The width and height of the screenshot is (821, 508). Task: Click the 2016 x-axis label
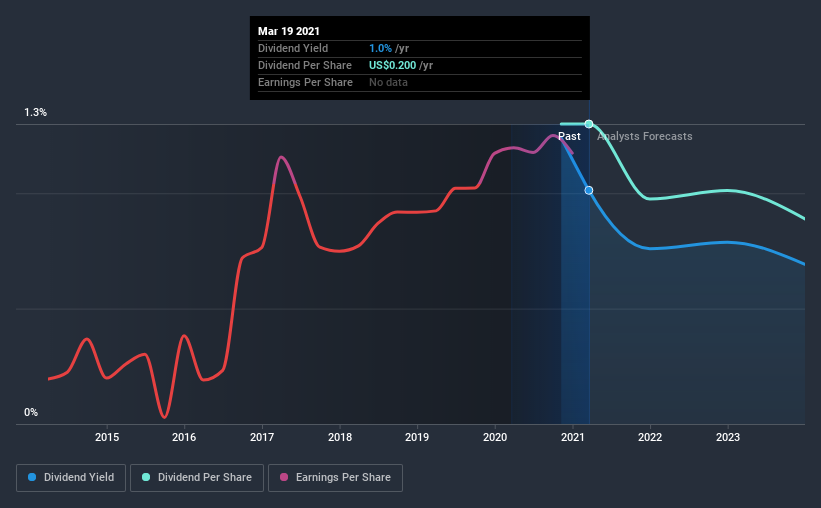coord(184,437)
